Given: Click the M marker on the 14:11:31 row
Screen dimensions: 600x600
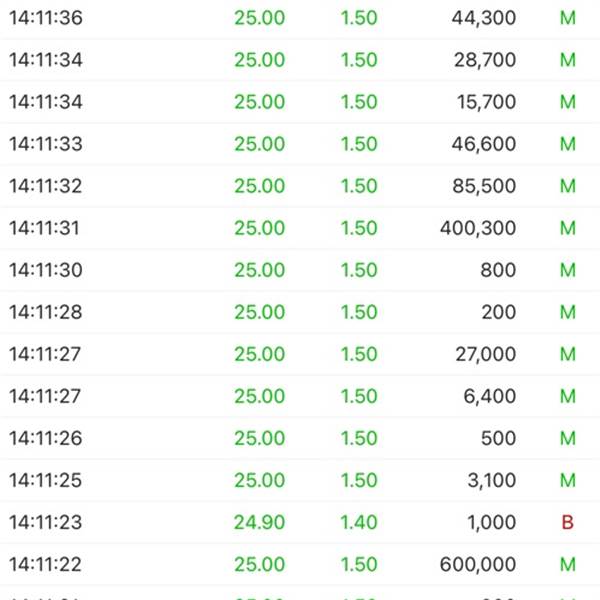Looking at the screenshot, I should pos(568,228).
